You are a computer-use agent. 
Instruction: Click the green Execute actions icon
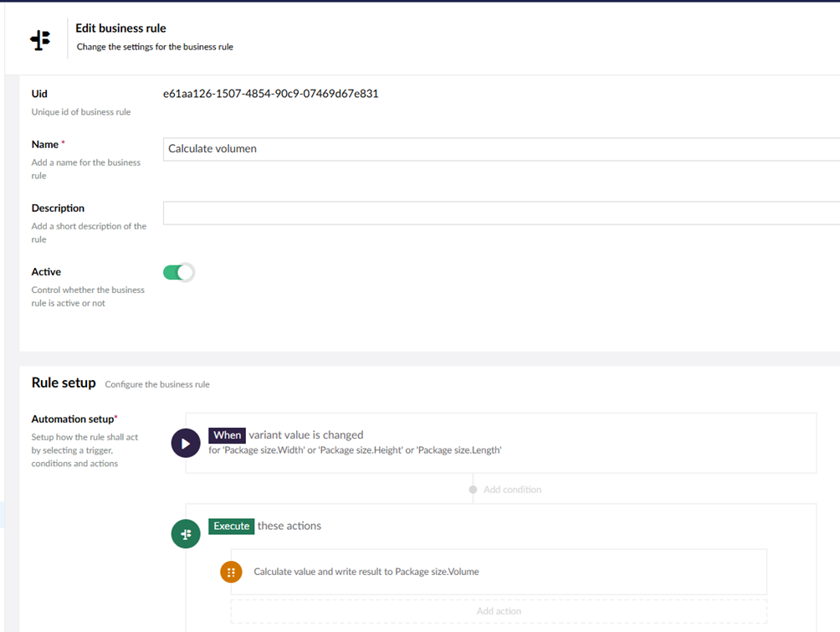186,534
